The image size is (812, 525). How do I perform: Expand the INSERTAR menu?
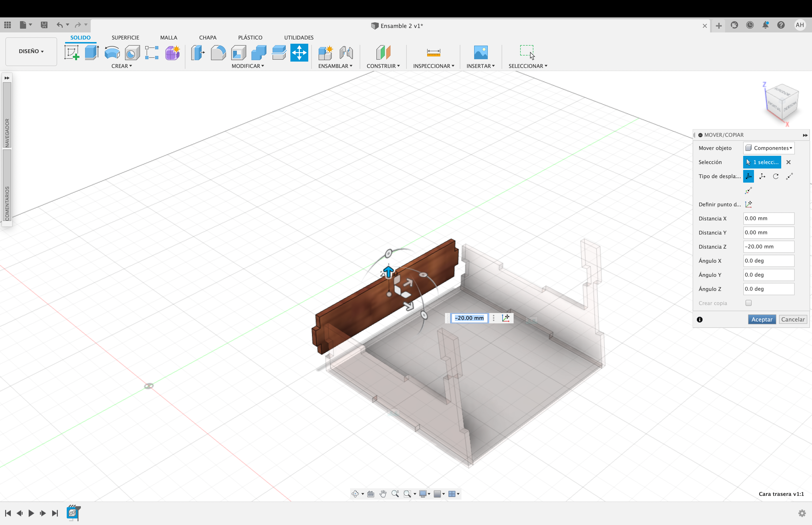click(x=480, y=66)
